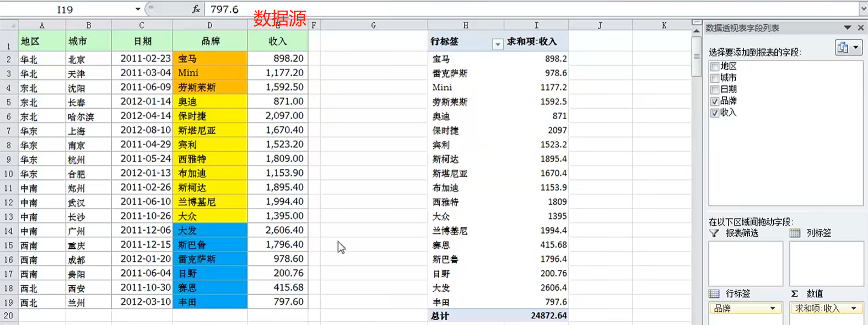868x325 pixels.
Task: Click the brand cell 兰博基尼 in column D
Action: click(210, 202)
